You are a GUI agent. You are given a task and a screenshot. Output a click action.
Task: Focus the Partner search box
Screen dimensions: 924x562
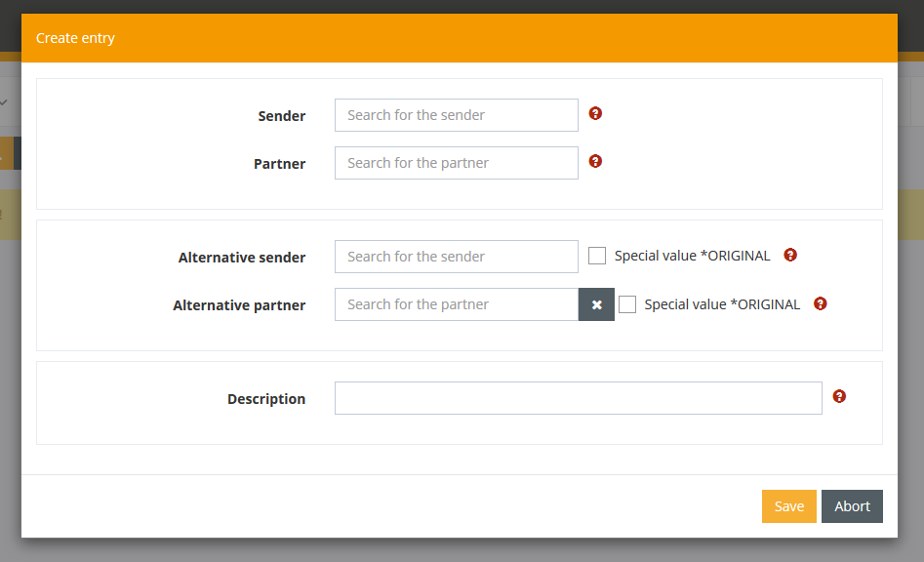coord(456,163)
